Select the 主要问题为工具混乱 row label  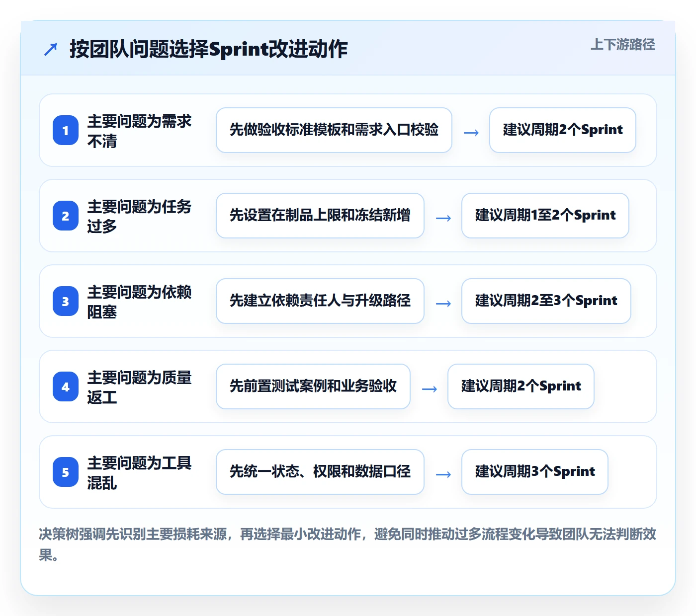point(139,472)
